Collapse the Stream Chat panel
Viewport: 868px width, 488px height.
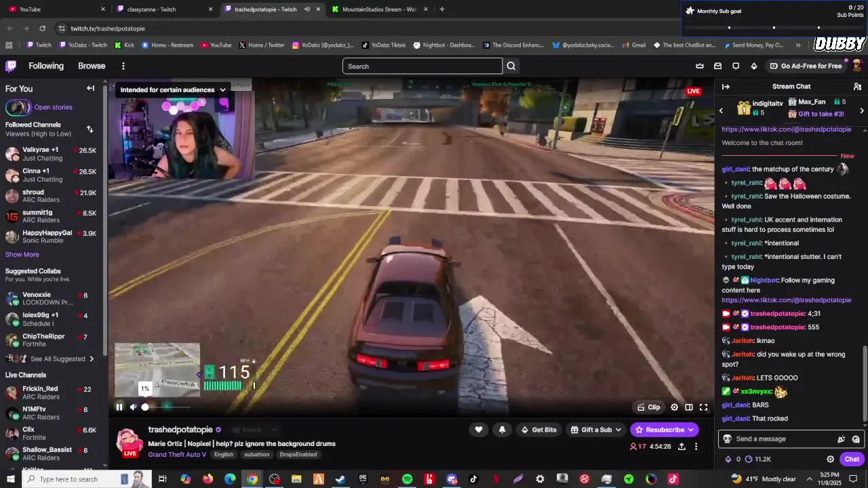[x=726, y=87]
